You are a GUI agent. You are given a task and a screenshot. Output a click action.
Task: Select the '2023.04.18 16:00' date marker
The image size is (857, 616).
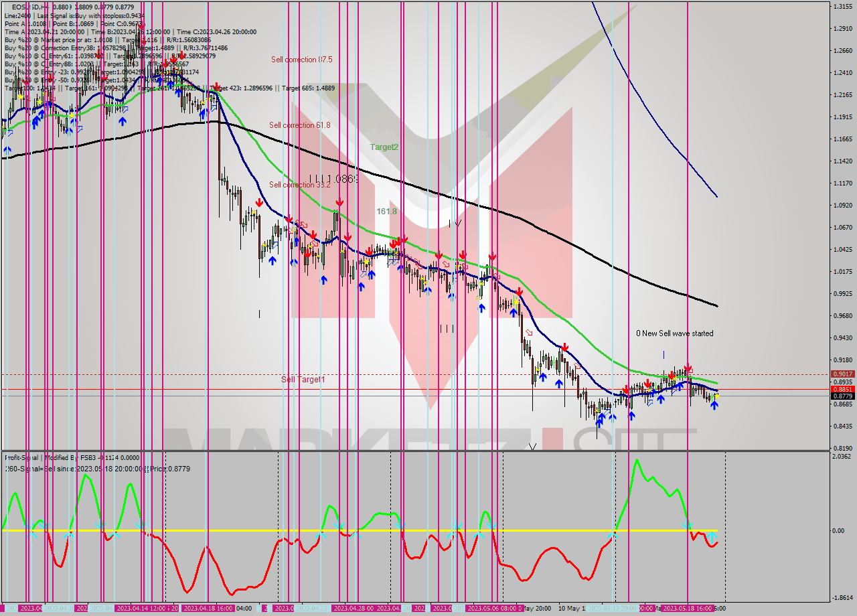(x=209, y=608)
